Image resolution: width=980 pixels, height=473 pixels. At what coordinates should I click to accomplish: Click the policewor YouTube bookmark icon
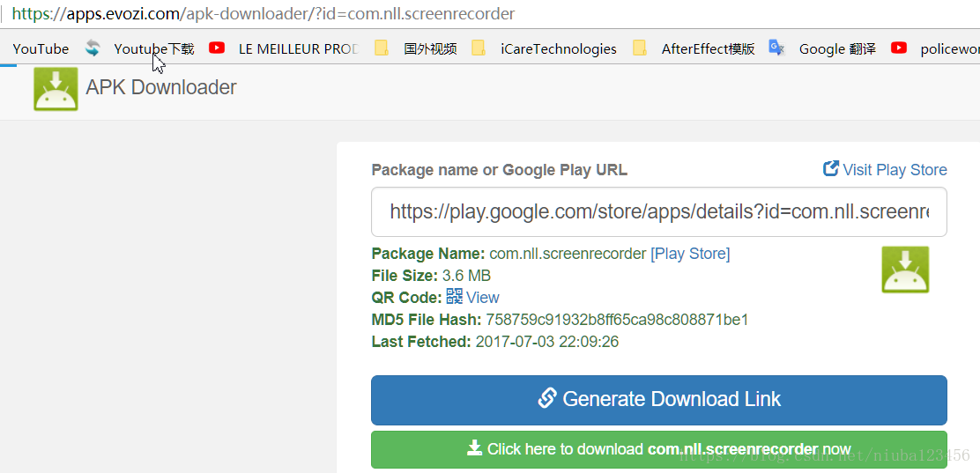[899, 48]
